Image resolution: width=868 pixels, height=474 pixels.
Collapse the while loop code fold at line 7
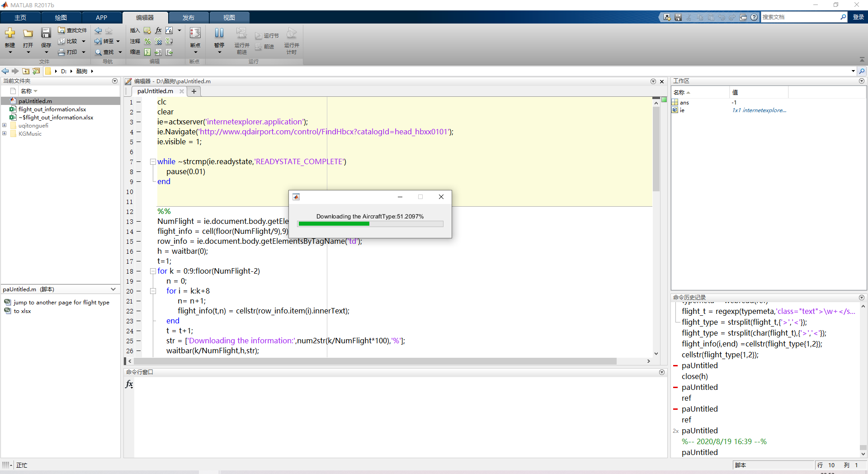click(x=153, y=162)
